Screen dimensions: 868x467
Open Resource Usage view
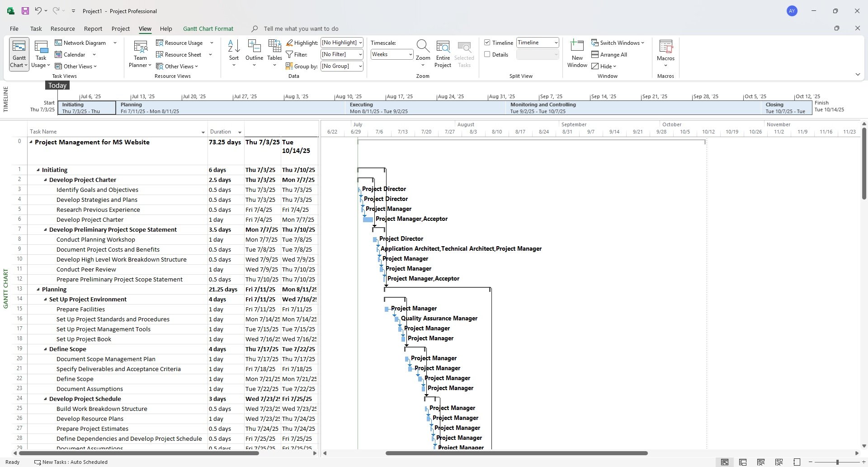coord(179,43)
